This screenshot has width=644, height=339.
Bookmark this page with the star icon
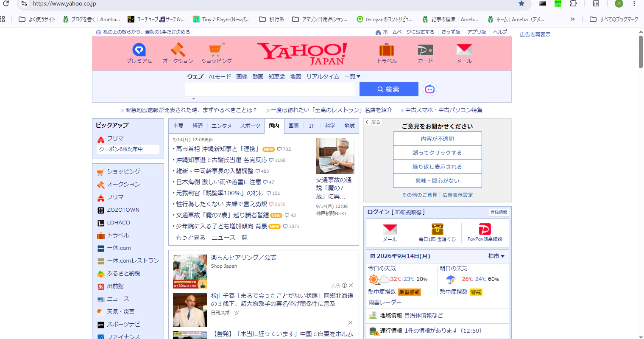click(x=521, y=3)
